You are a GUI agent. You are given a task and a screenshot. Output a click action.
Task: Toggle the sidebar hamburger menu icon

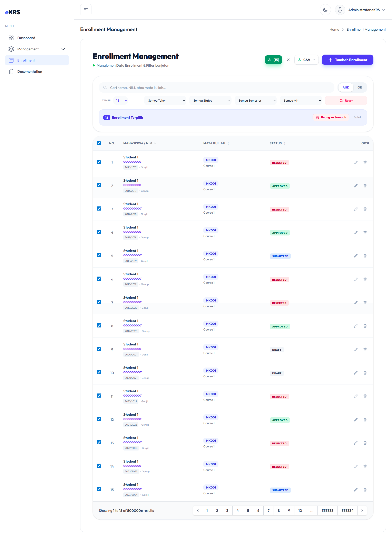[x=86, y=10]
